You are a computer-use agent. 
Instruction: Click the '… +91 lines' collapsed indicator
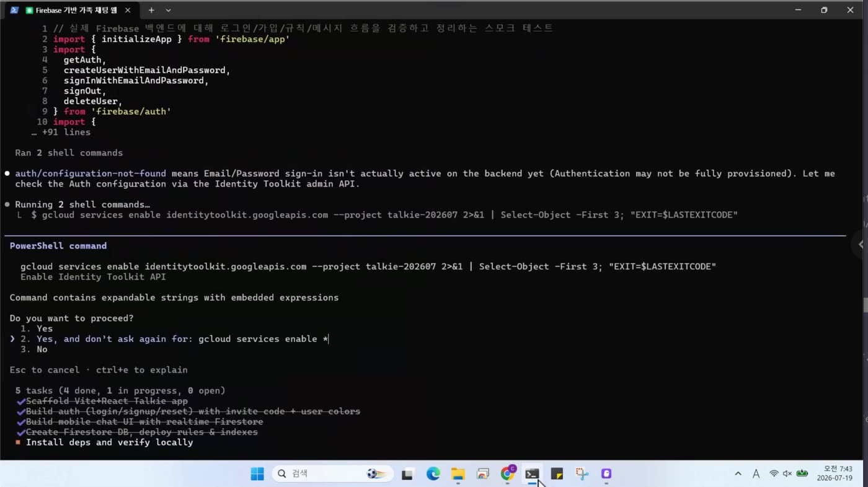tap(61, 132)
